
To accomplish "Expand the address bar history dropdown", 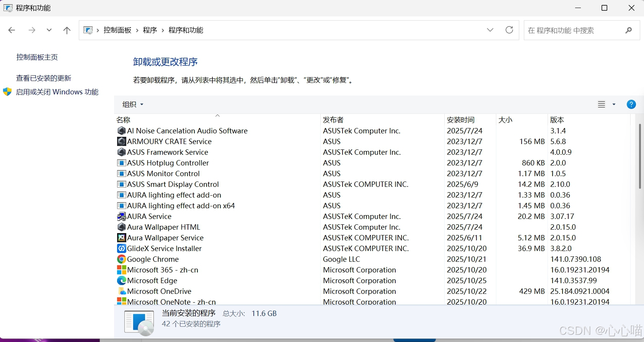I will (490, 30).
